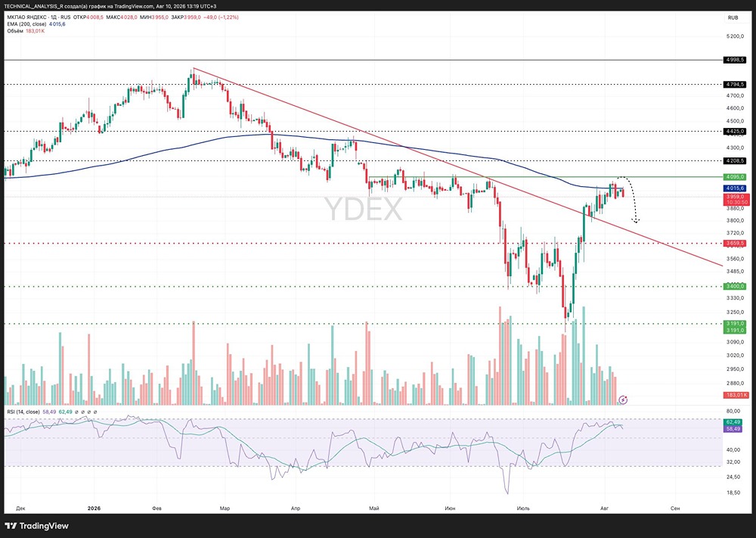Screen dimensions: 756x538
Task: Click the ЗАКР value 3959,0 in the legend
Action: (x=192, y=17)
